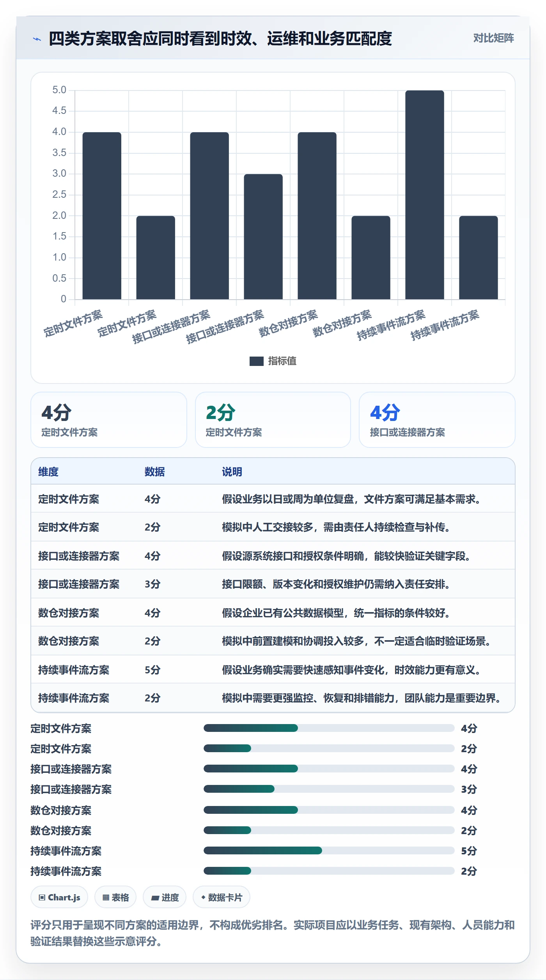
Task: Click the lightning icon beside the page title
Action: [37, 39]
